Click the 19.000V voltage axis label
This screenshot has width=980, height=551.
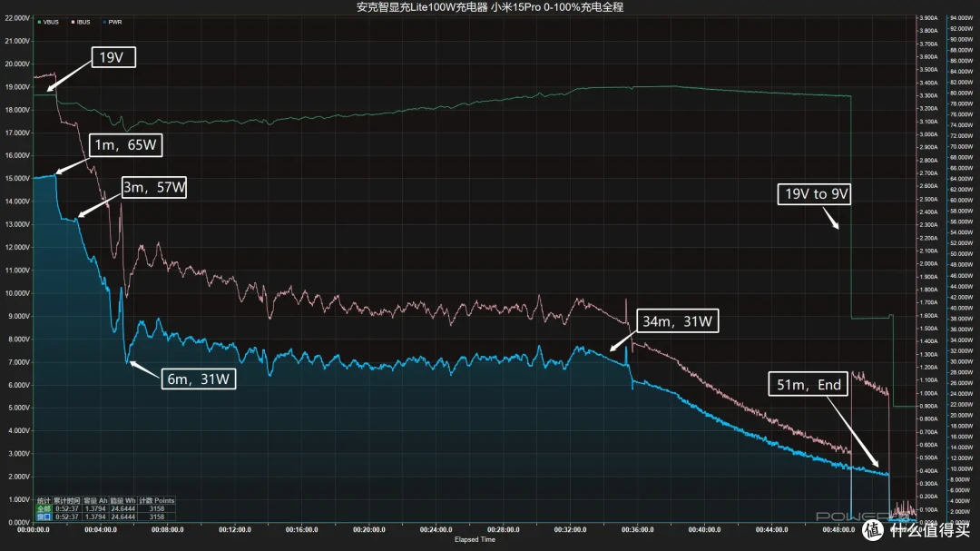pos(17,87)
